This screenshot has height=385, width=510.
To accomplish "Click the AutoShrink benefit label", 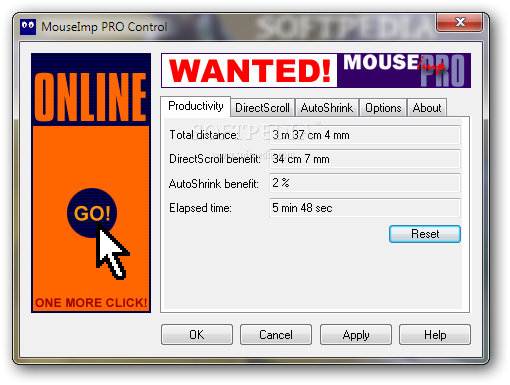I will click(x=214, y=184).
